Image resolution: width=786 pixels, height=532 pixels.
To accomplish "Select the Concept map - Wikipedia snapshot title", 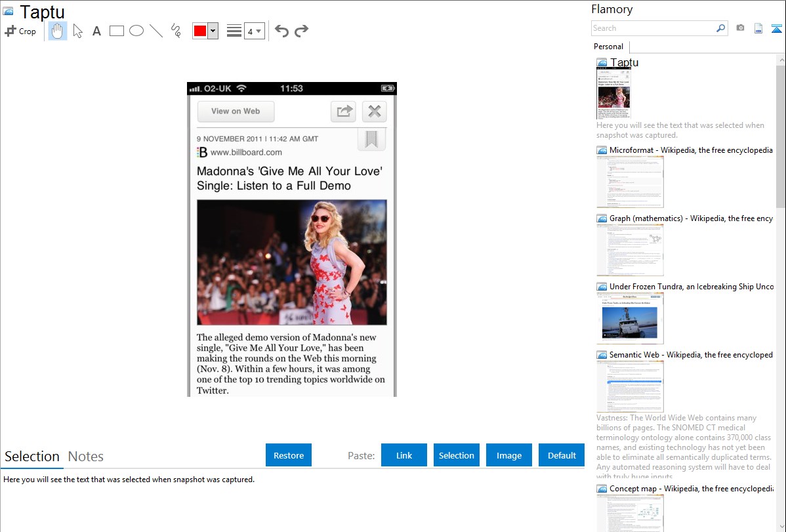I will point(691,488).
